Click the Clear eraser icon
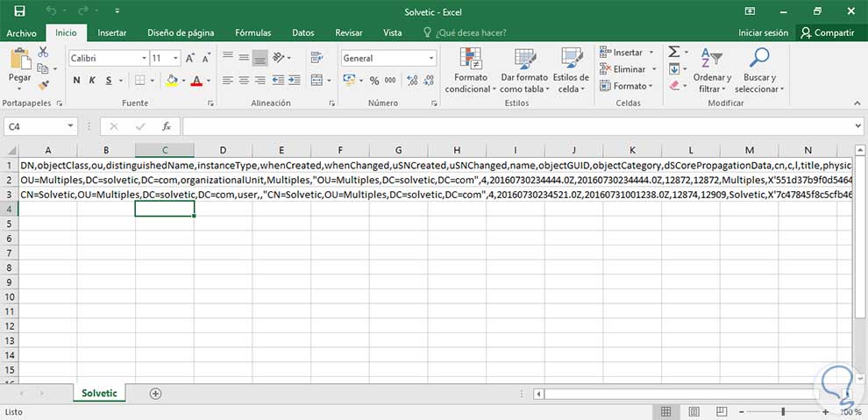 tap(673, 86)
